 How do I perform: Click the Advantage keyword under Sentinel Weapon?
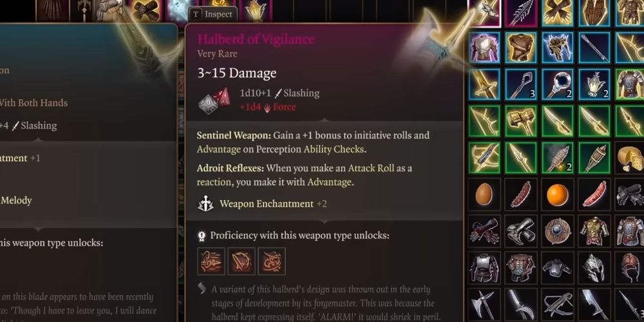[x=219, y=149]
